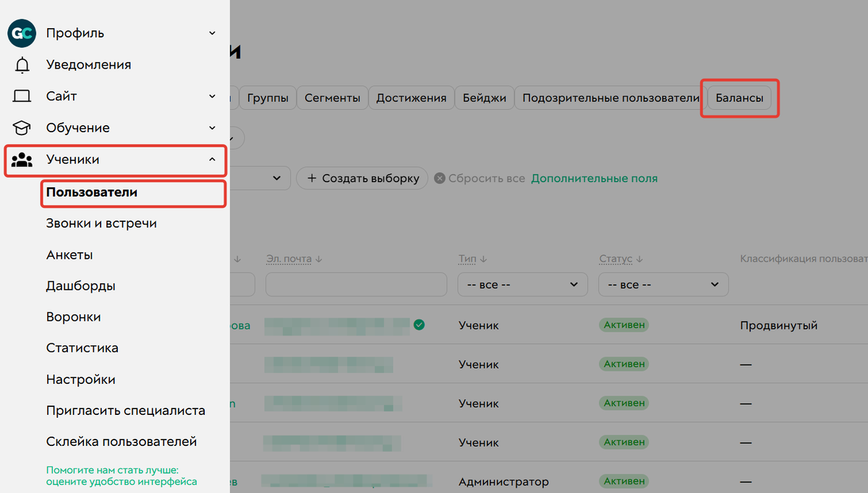Open the Сегменты tab

click(x=332, y=98)
